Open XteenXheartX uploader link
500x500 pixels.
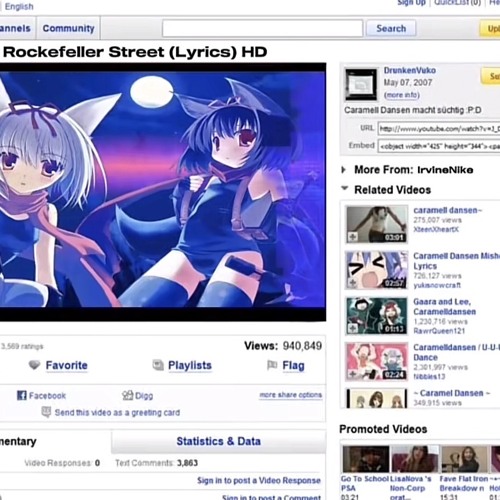tap(436, 229)
